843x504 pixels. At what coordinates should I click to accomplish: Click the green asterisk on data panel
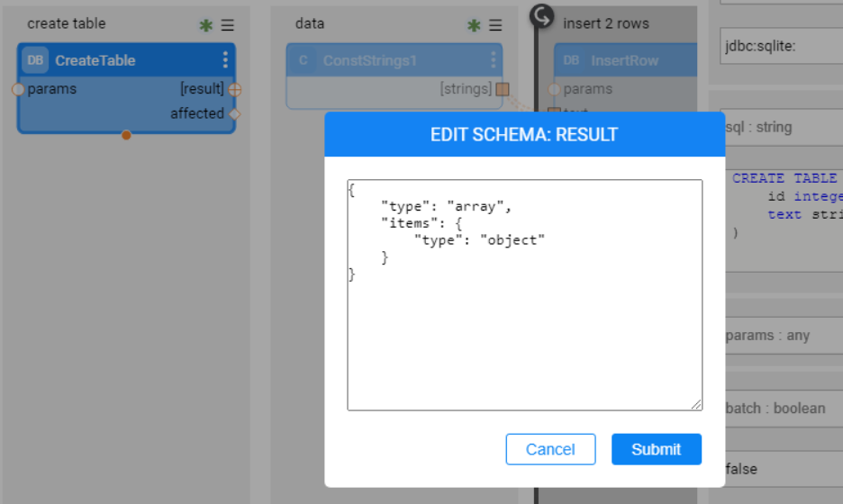(474, 25)
